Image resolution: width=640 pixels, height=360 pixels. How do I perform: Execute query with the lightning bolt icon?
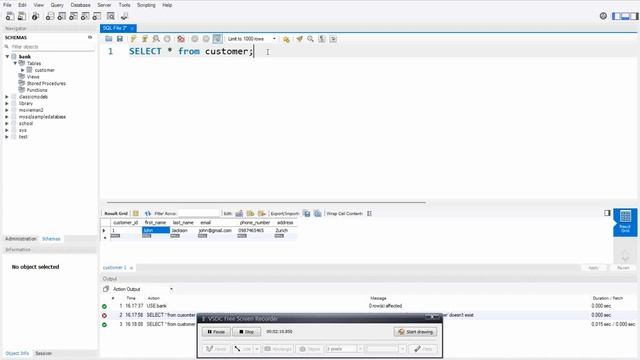[133, 39]
